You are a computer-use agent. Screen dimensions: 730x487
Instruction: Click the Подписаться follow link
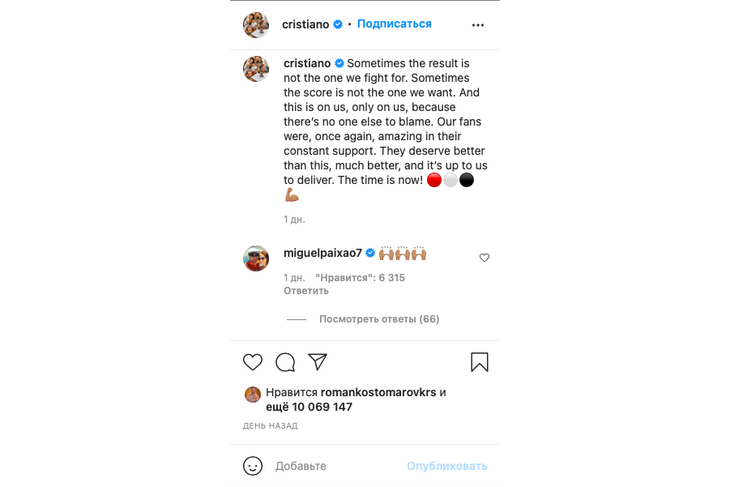[394, 24]
